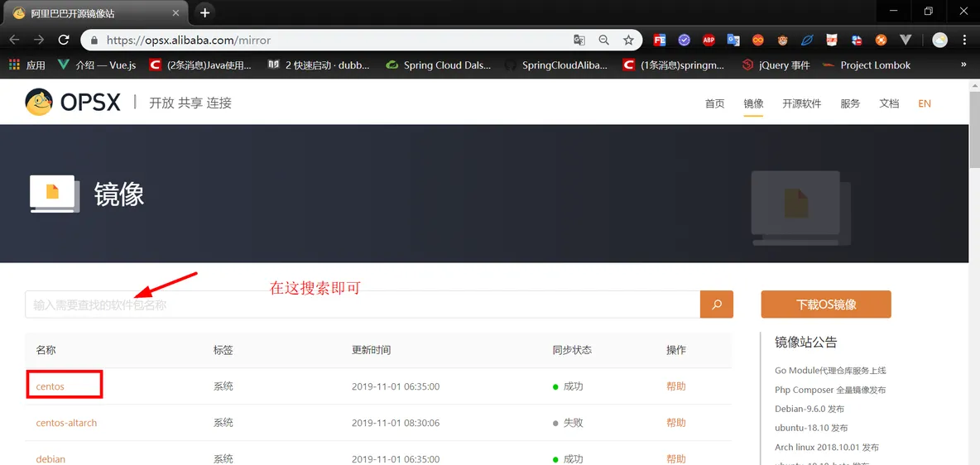This screenshot has height=465, width=980.
Task: Bookmark this page with the star icon
Action: [x=628, y=40]
